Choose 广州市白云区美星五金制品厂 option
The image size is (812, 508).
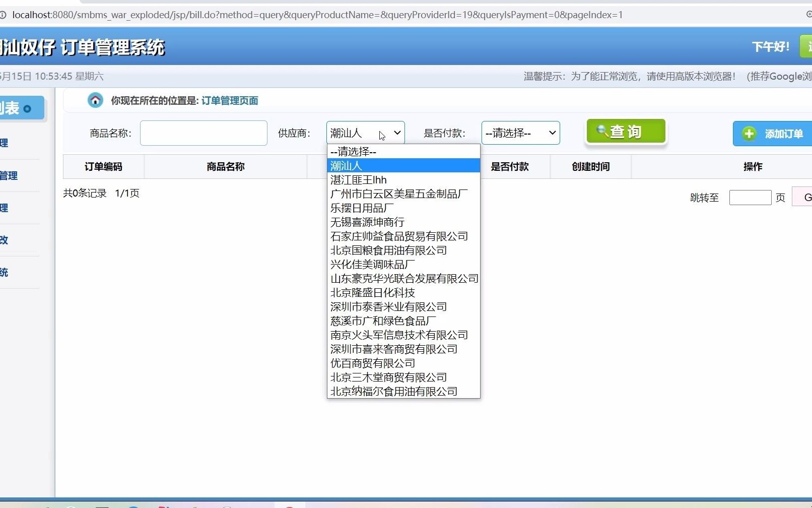click(403, 194)
